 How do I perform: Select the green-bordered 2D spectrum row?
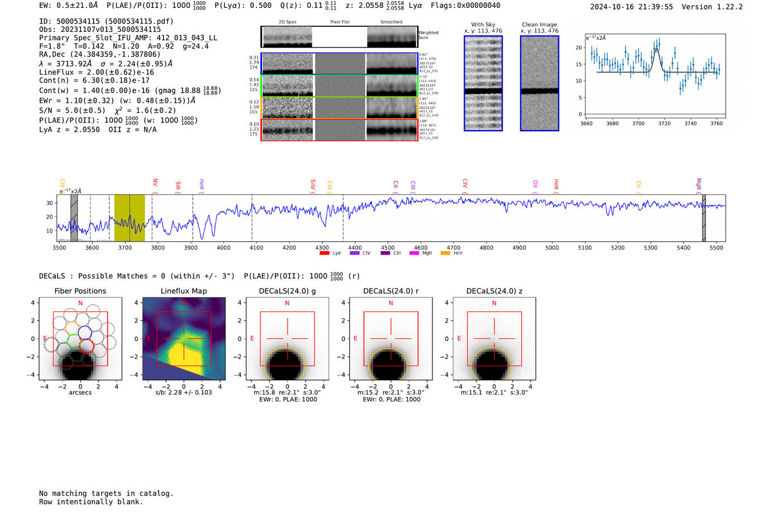340,86
